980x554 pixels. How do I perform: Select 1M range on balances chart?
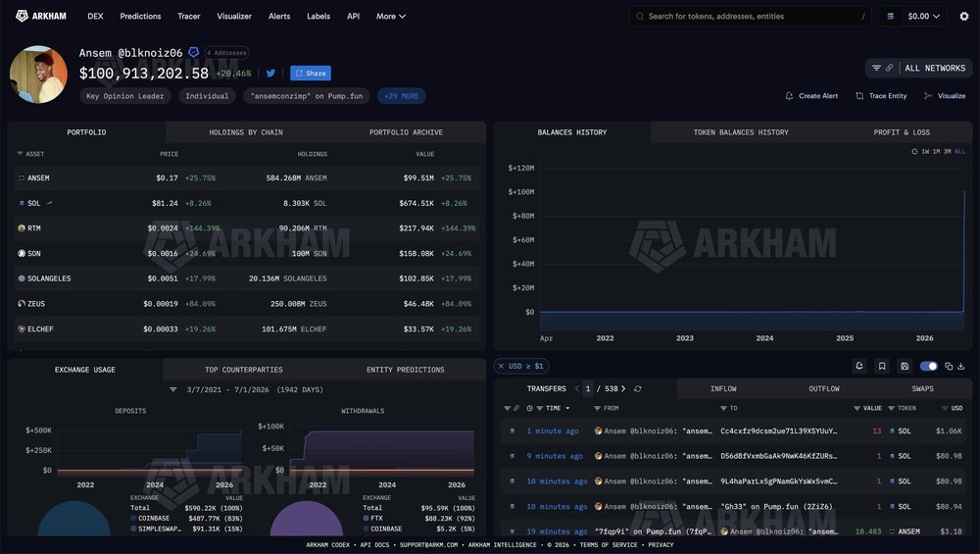click(936, 151)
